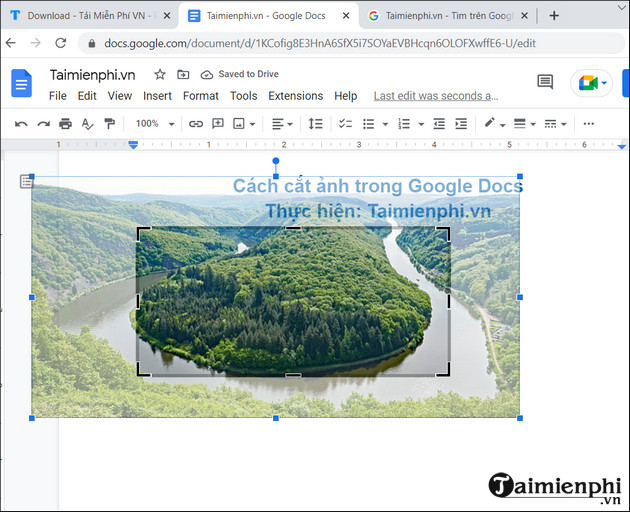Open the 100% zoom dropdown
The height and width of the screenshot is (512, 630).
155,124
